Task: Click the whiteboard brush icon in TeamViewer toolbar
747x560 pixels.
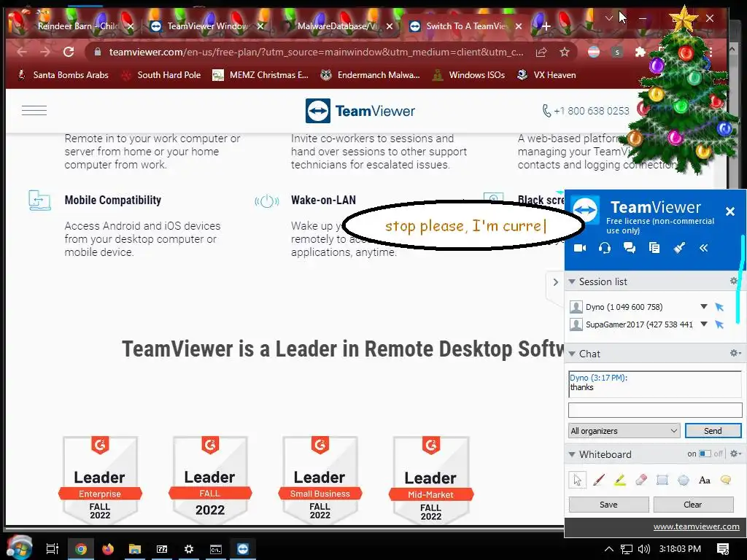Action: tap(679, 248)
